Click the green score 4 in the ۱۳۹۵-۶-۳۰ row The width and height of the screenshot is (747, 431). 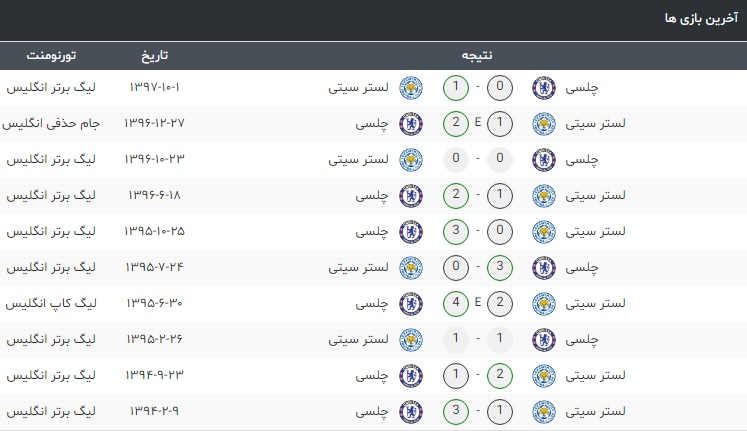click(x=456, y=303)
